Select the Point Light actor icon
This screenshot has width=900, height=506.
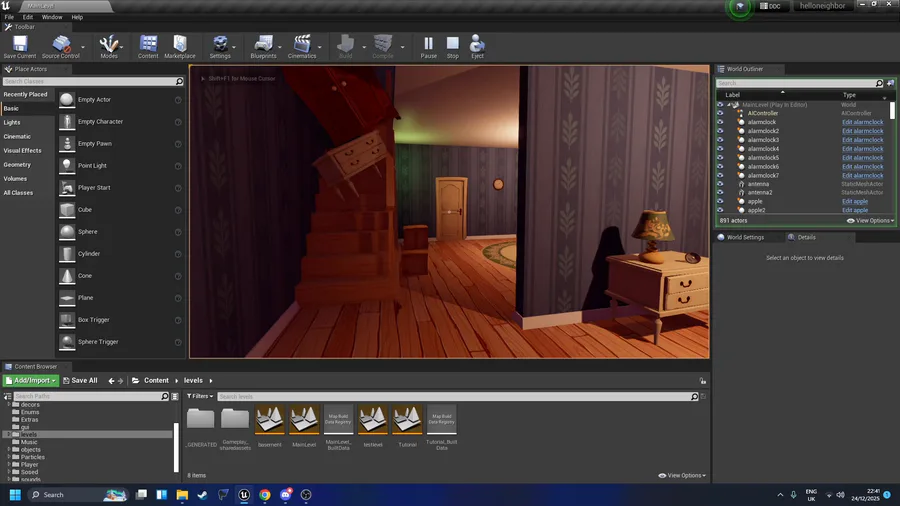(67, 166)
